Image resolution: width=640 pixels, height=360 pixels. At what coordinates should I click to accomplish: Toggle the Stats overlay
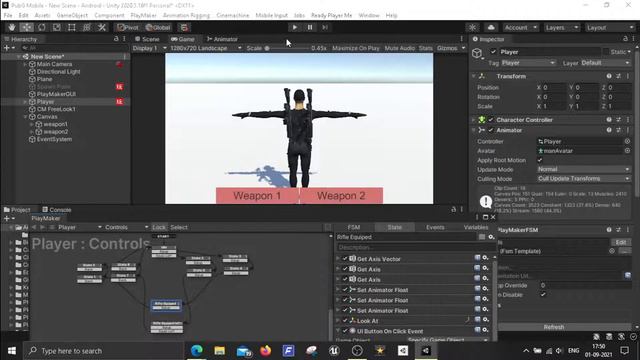click(425, 48)
